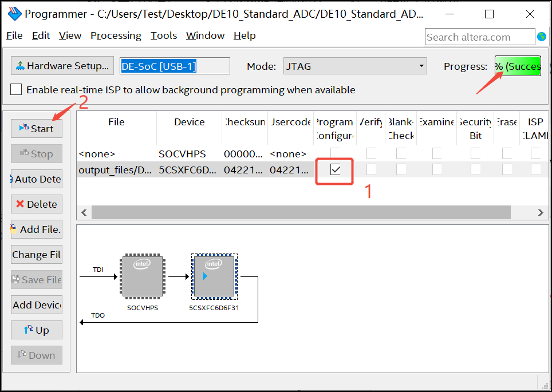
Task: Open the Help menu
Action: (x=245, y=35)
